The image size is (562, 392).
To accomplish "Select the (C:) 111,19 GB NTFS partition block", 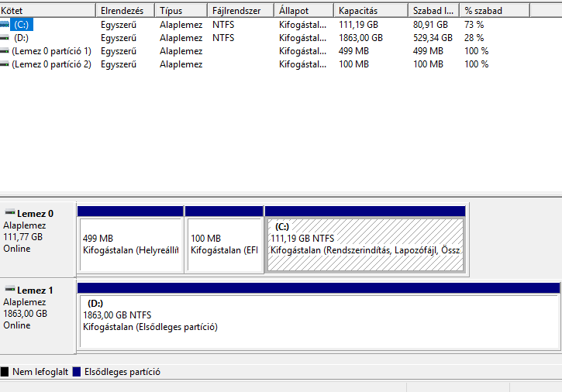I will tap(365, 239).
